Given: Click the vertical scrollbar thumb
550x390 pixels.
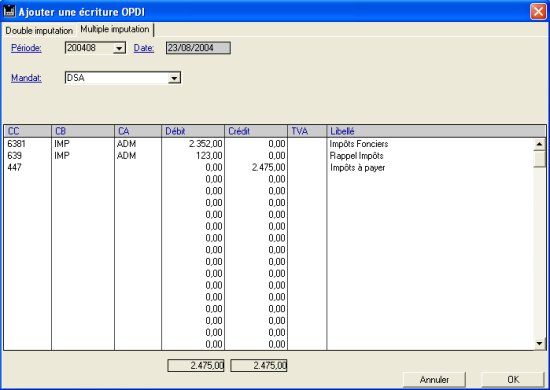Looking at the screenshot, I should 539,159.
